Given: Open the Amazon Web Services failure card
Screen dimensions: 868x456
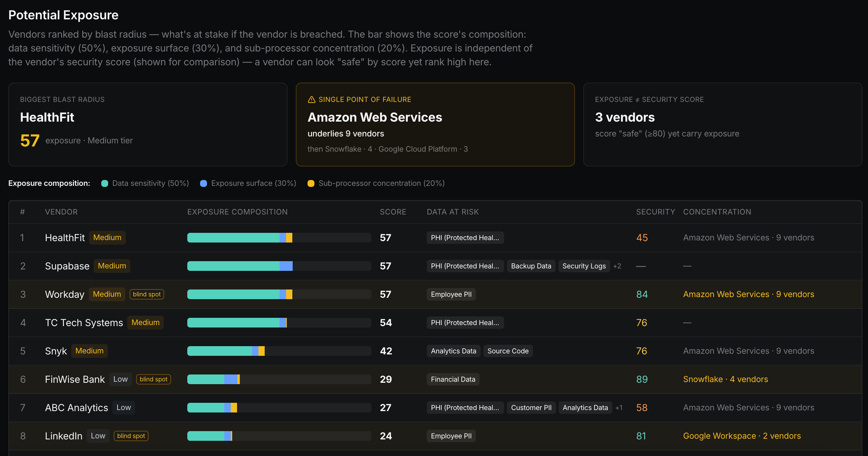Looking at the screenshot, I should click(x=435, y=124).
